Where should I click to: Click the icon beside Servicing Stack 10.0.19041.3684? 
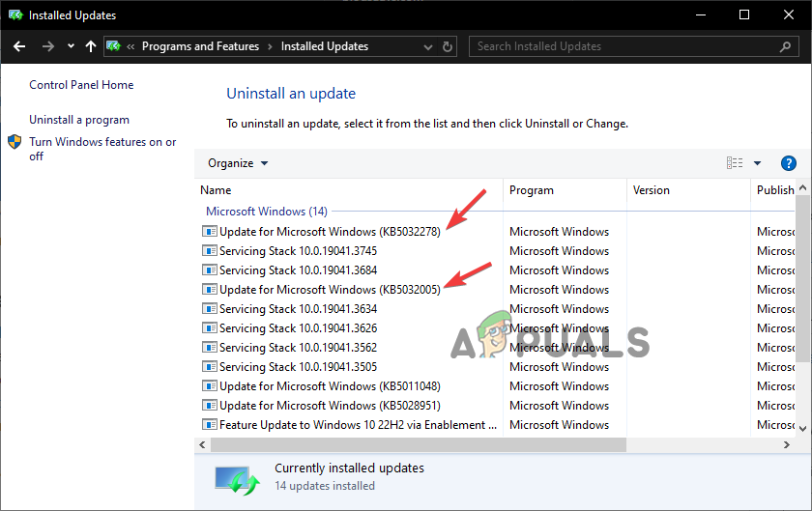pyautogui.click(x=209, y=270)
